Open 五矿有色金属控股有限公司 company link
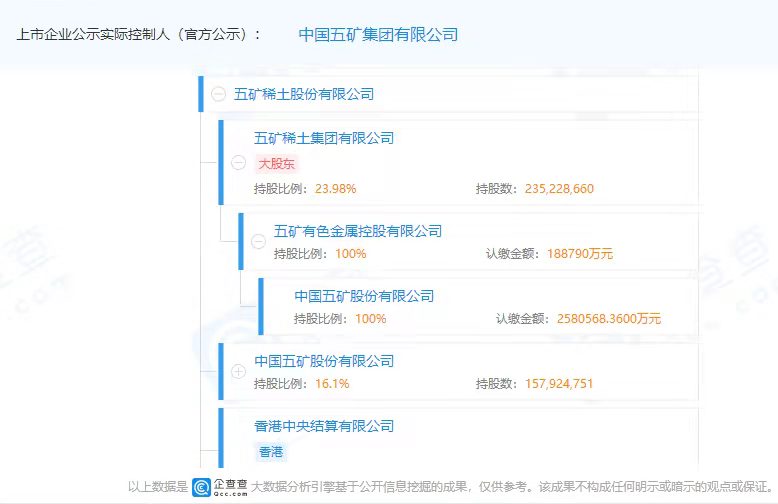 358,231
